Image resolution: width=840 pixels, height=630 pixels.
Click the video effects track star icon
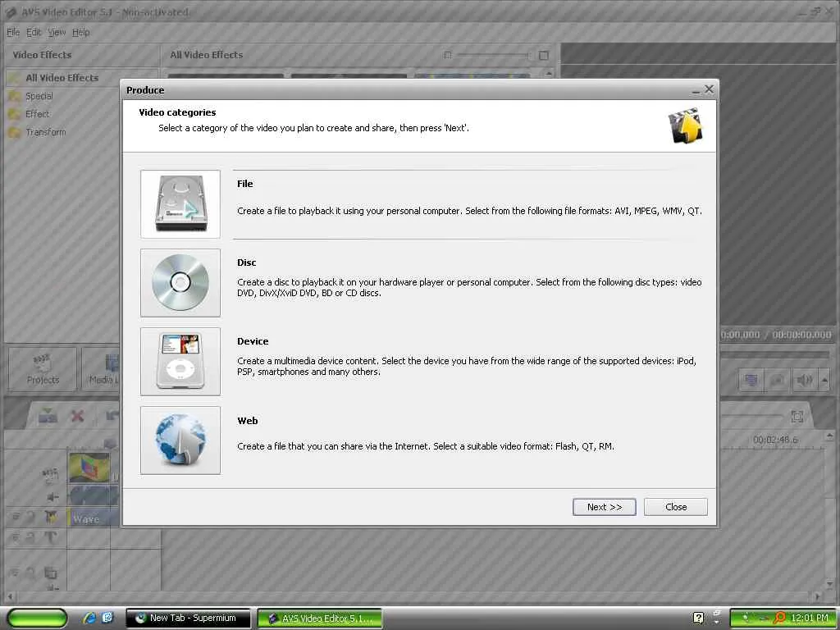coord(51,517)
